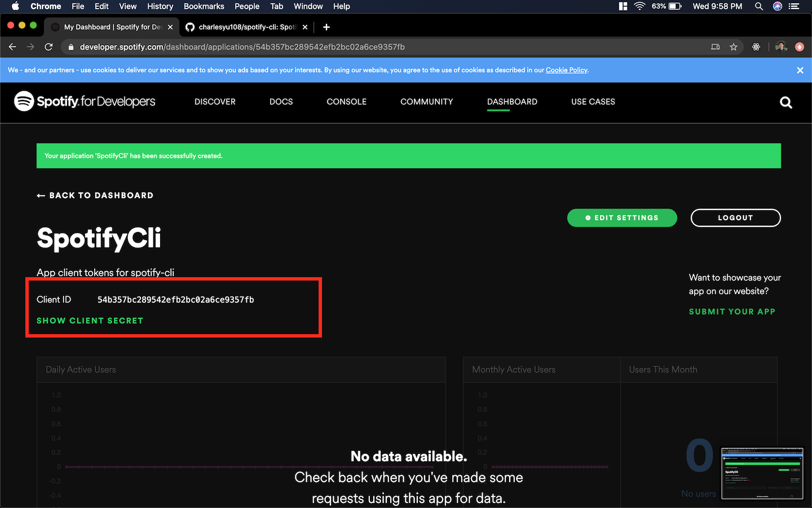The height and width of the screenshot is (508, 812).
Task: Open the Help menu
Action: pos(342,6)
